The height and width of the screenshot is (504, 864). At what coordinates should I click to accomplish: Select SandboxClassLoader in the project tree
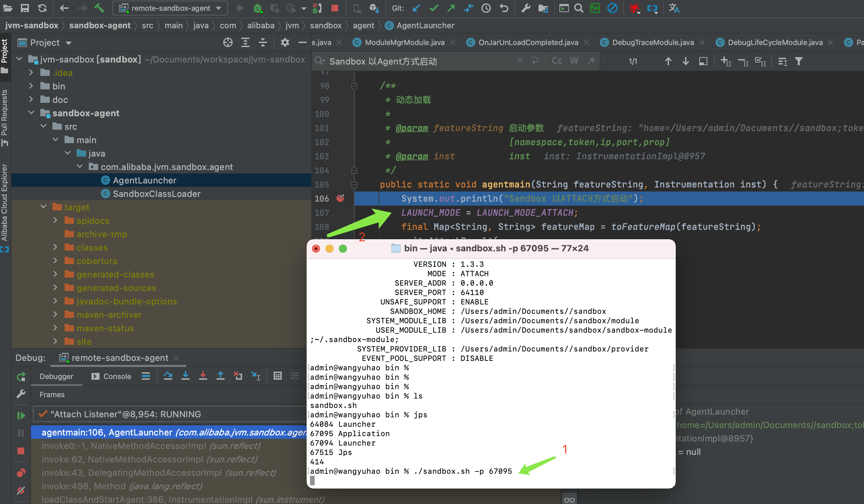pyautogui.click(x=156, y=194)
